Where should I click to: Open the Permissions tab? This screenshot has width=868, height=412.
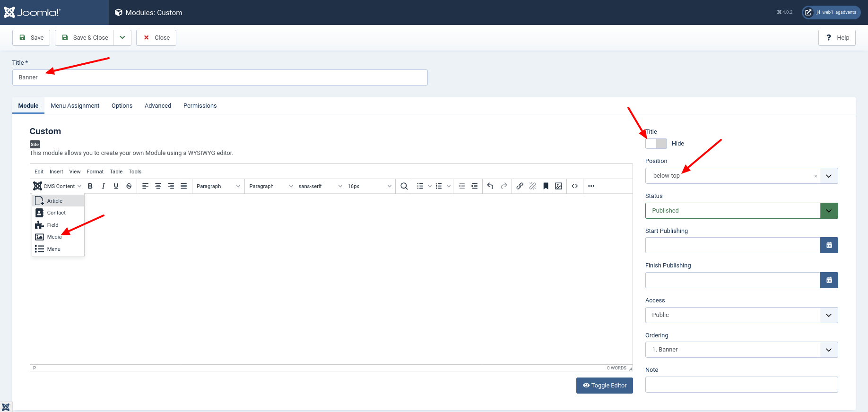click(200, 106)
